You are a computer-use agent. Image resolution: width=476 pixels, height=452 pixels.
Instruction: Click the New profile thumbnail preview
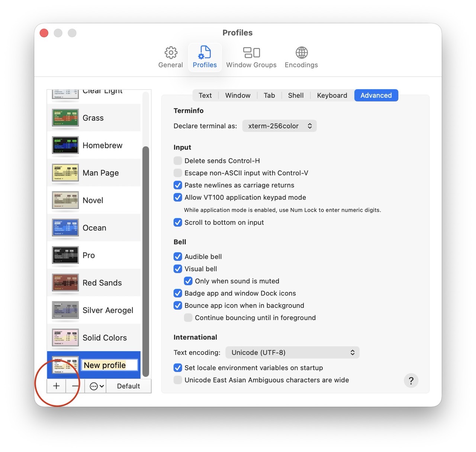coord(65,365)
